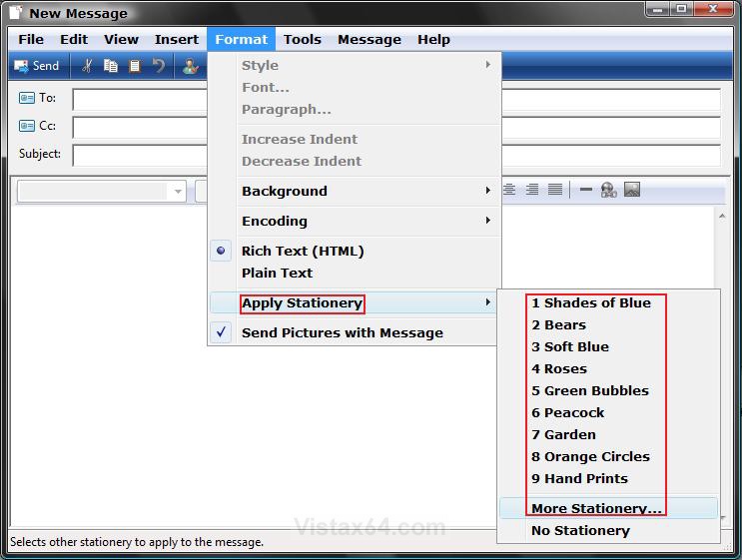This screenshot has height=560, width=742.
Task: Apply 7 Garden stationery
Action: coord(608,434)
